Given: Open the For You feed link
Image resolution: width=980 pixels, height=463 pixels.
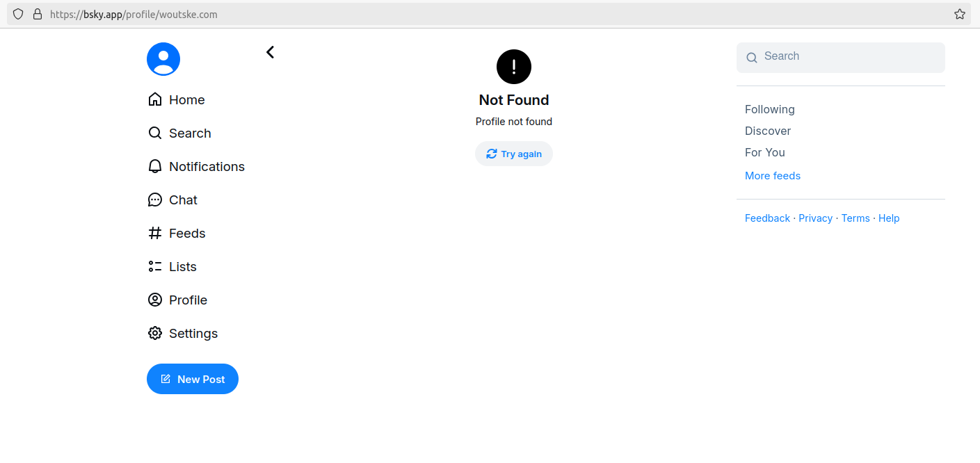Looking at the screenshot, I should (765, 152).
